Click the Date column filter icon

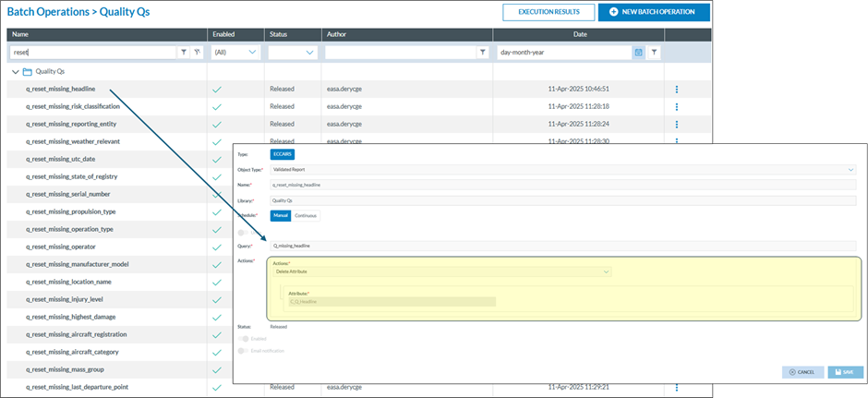click(x=654, y=53)
